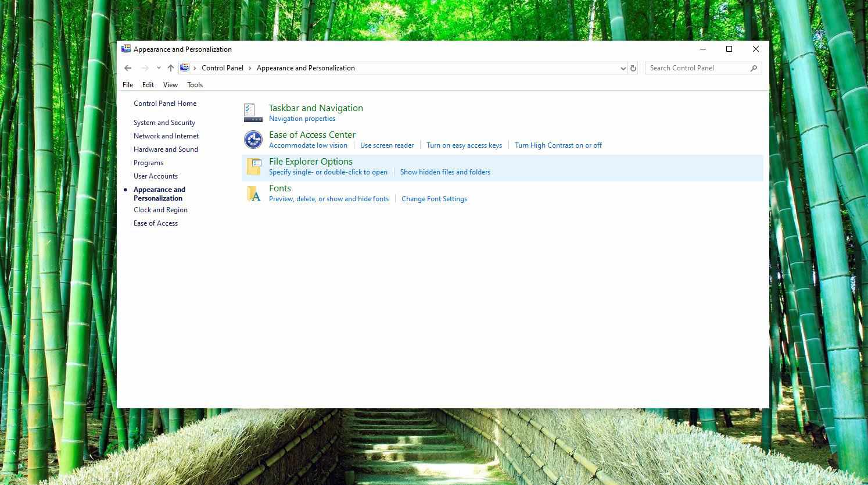
Task: Open System and Security category
Action: tap(164, 123)
